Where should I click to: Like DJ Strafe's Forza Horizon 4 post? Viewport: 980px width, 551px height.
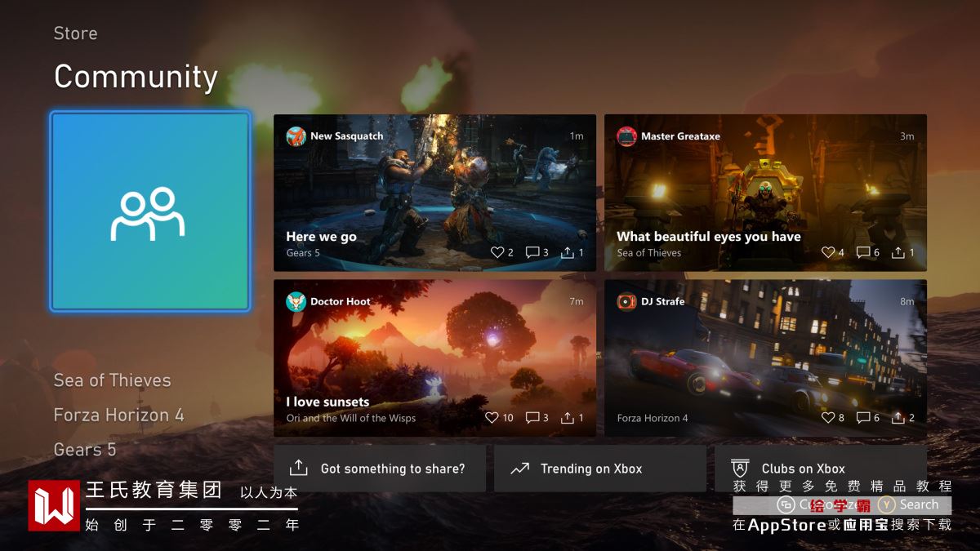coord(828,417)
